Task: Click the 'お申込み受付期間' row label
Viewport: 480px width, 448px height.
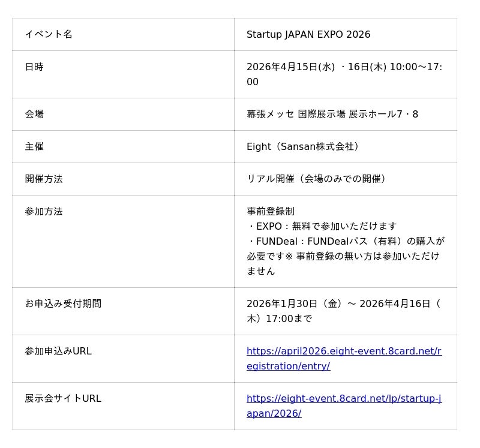Action: (x=63, y=303)
